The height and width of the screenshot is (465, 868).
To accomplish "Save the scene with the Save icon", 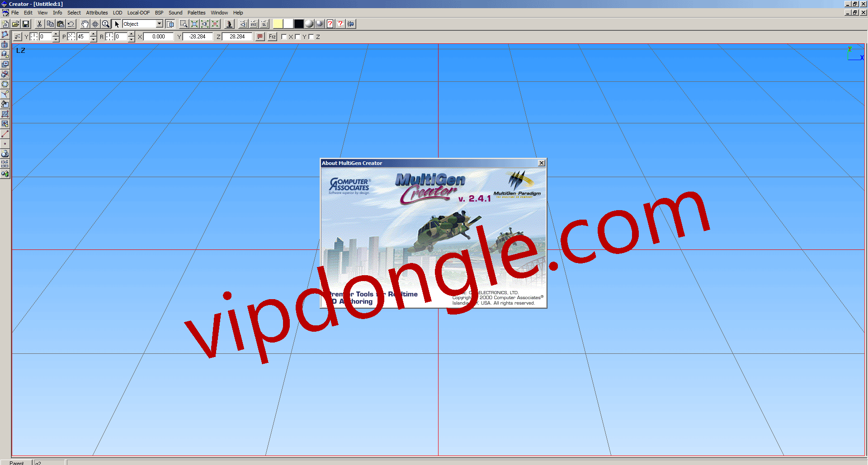I will tap(26, 23).
